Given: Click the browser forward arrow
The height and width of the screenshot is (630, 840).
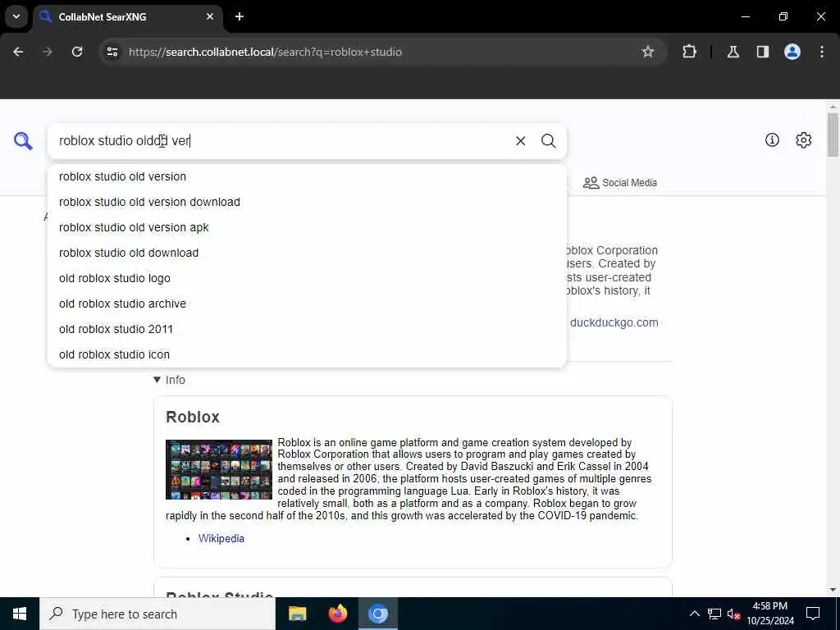Looking at the screenshot, I should tap(47, 52).
